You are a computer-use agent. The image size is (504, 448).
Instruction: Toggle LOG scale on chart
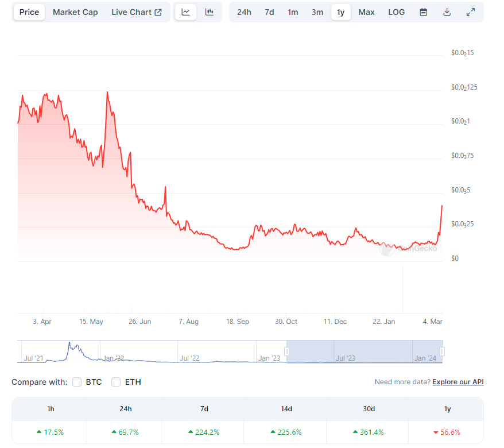click(x=396, y=12)
